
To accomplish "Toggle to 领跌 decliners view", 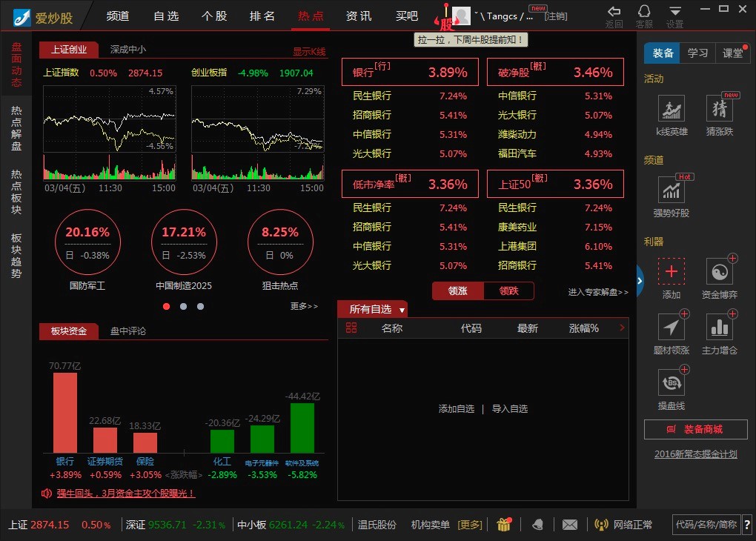I will pyautogui.click(x=508, y=291).
